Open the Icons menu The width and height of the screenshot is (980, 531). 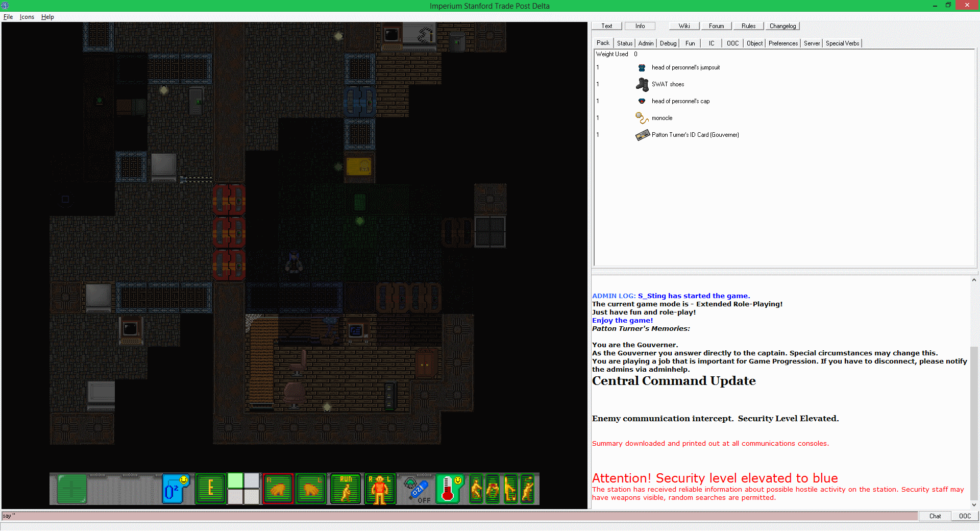27,17
